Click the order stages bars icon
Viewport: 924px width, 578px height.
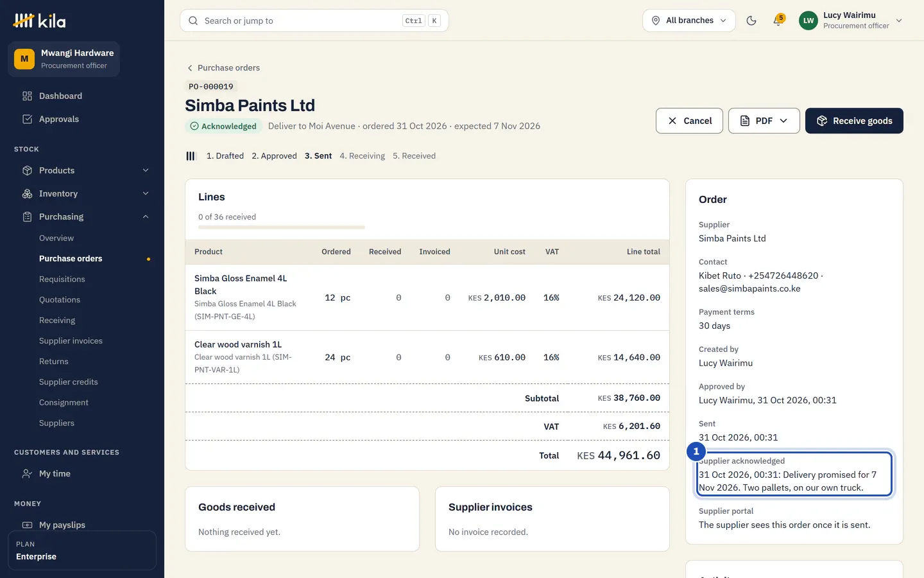pos(191,156)
